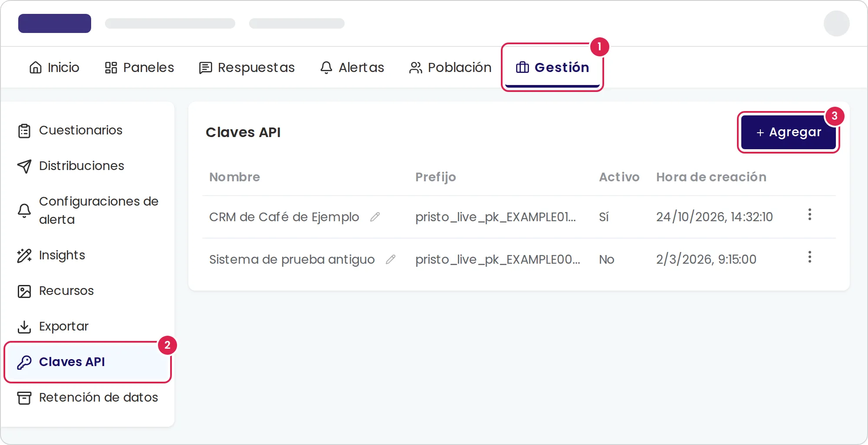Open Recursos in the sidebar
The image size is (868, 445).
click(x=88, y=291)
